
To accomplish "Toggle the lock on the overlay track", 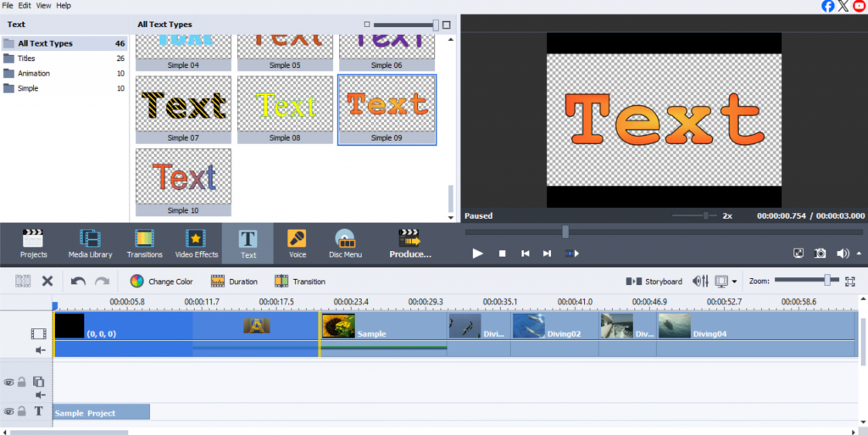I will tap(22, 382).
